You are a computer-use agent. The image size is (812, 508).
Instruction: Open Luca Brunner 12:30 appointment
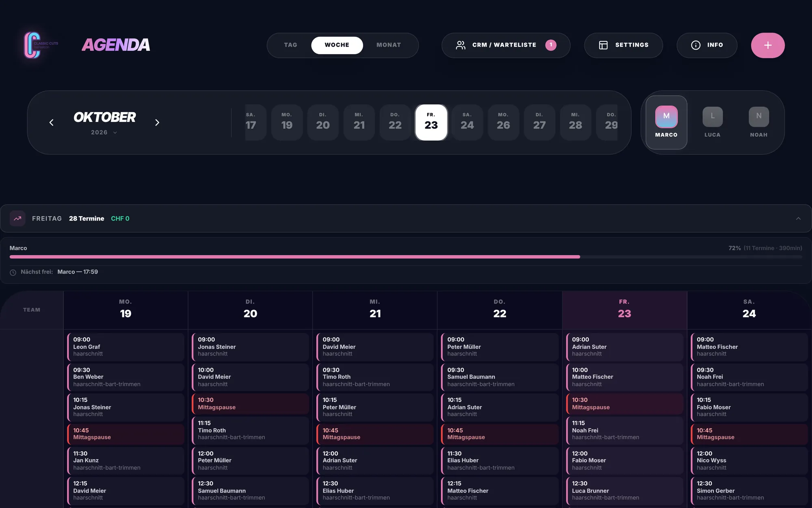(x=624, y=491)
